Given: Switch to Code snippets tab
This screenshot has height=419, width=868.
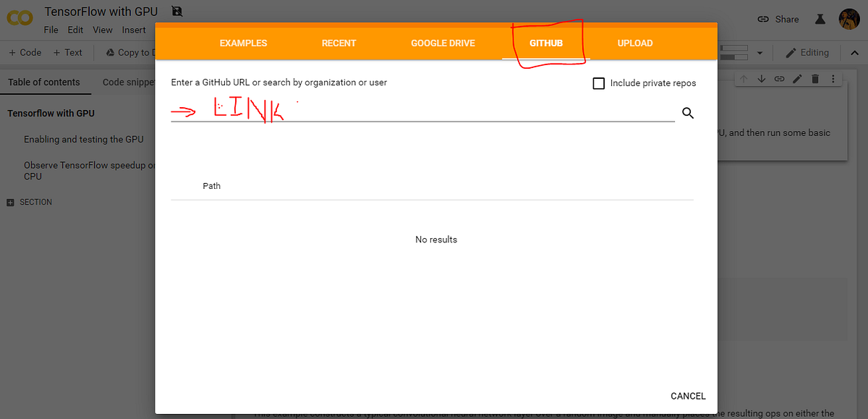Looking at the screenshot, I should [129, 82].
